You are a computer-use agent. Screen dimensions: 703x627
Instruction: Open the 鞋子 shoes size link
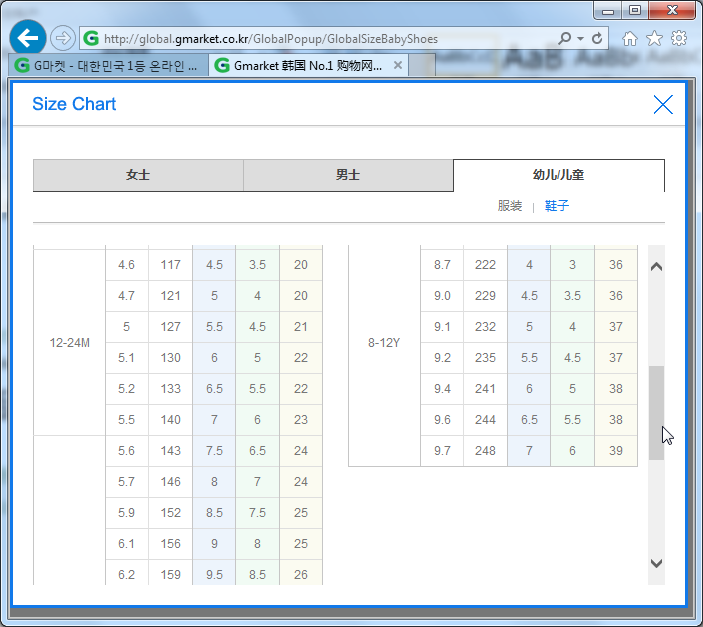[557, 206]
